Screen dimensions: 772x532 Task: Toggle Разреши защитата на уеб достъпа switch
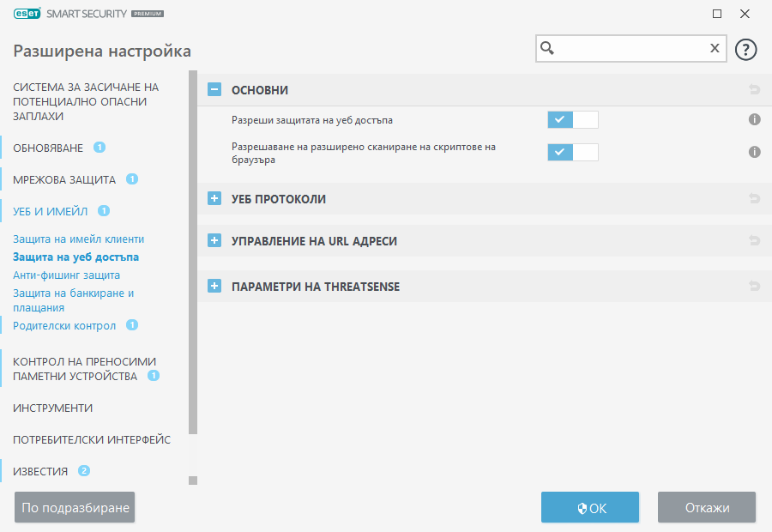point(573,120)
